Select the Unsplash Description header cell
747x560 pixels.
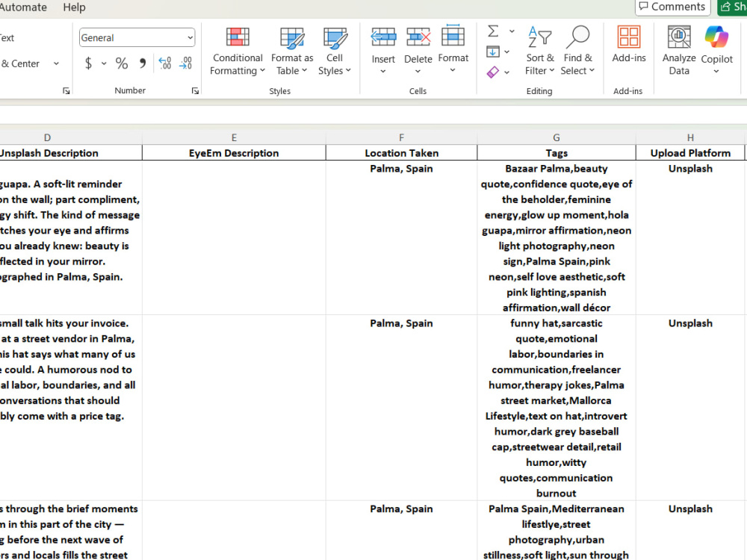[71, 153]
